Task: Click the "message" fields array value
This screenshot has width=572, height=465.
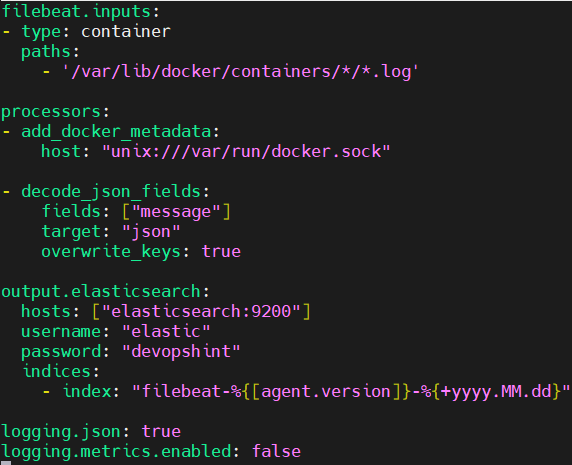Action: click(176, 212)
